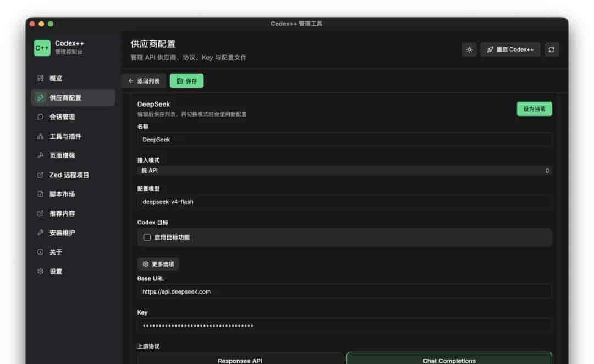Open Zed 远程项目 page

coord(73,175)
